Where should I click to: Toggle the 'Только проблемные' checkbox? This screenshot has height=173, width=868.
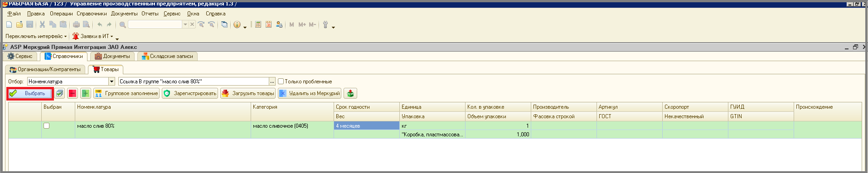(x=281, y=82)
